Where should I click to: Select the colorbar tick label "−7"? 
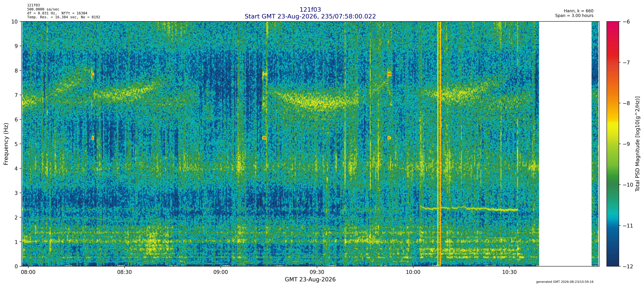click(x=626, y=62)
